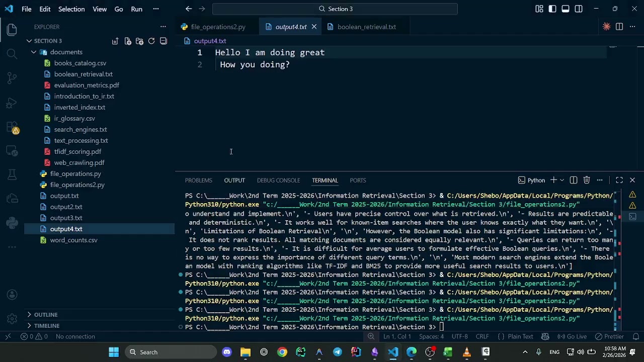This screenshot has width=644, height=362.
Task: Switch to file_operations2.py editor tab
Action: click(x=218, y=27)
